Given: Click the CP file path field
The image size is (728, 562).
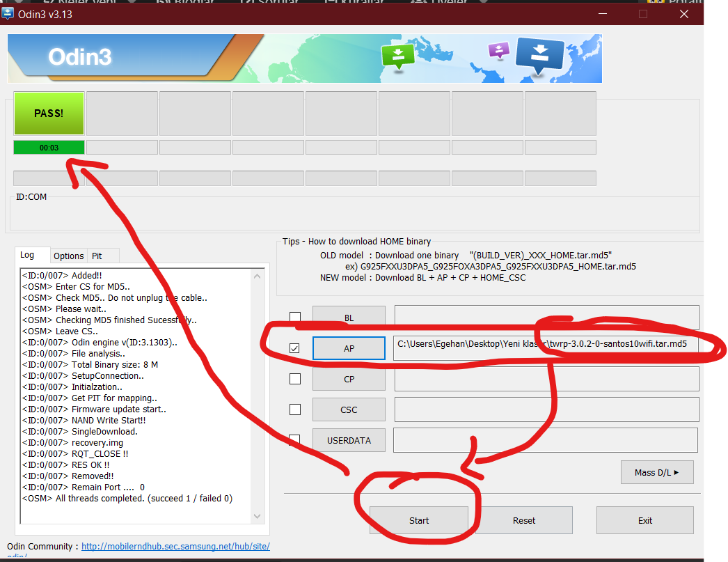Looking at the screenshot, I should click(x=546, y=379).
